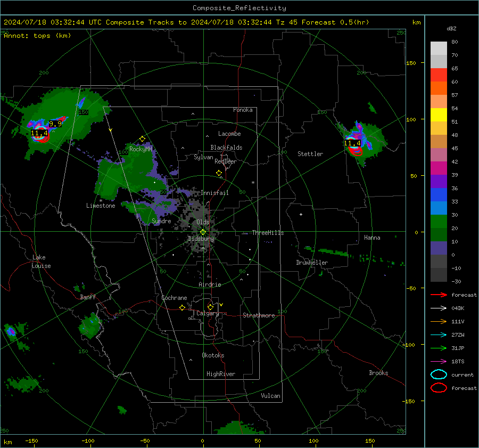Click the Composite_Reflectivity title
The width and height of the screenshot is (479, 448).
(240, 8)
